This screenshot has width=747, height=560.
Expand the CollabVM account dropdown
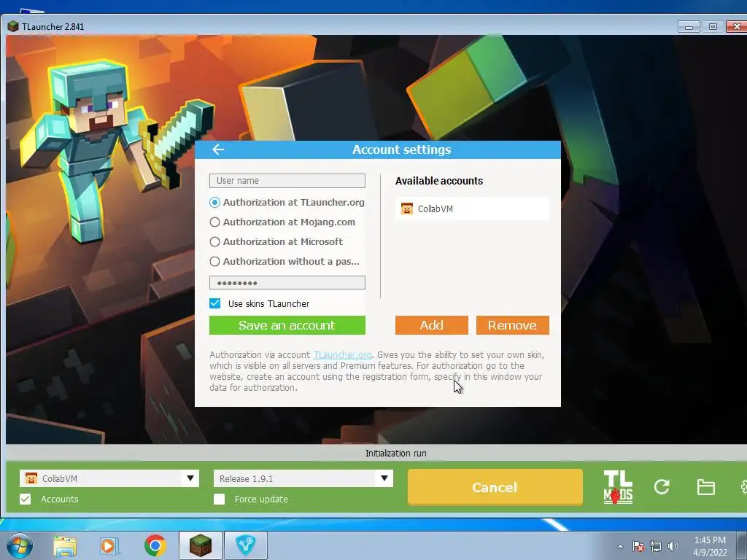coord(190,478)
